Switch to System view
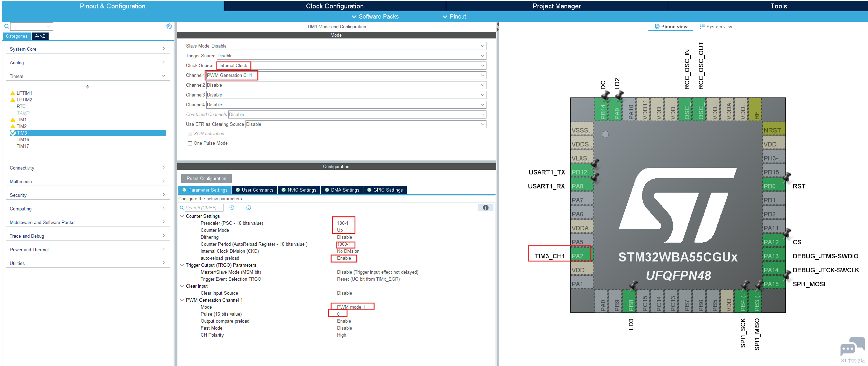Image resolution: width=868 pixels, height=366 pixels. (x=716, y=27)
